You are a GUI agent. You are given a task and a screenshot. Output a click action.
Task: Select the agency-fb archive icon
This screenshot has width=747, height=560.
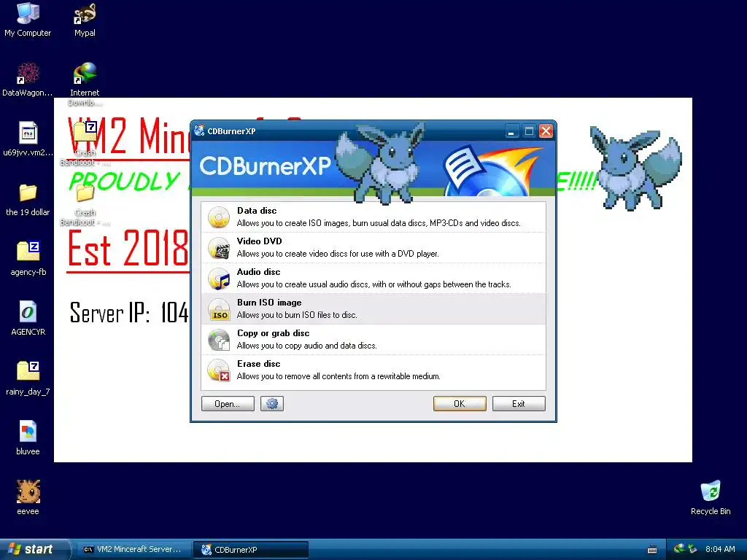[x=28, y=252]
